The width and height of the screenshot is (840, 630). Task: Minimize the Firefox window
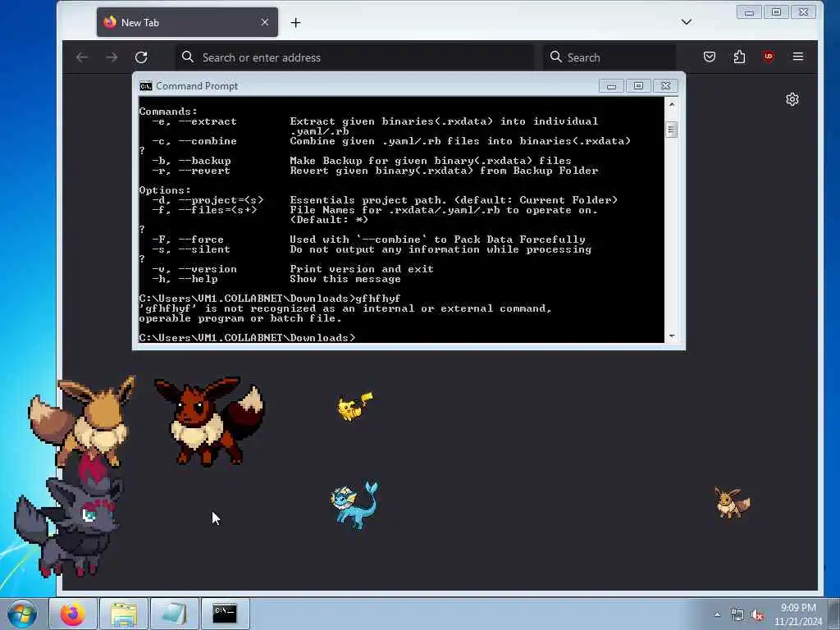[749, 11]
